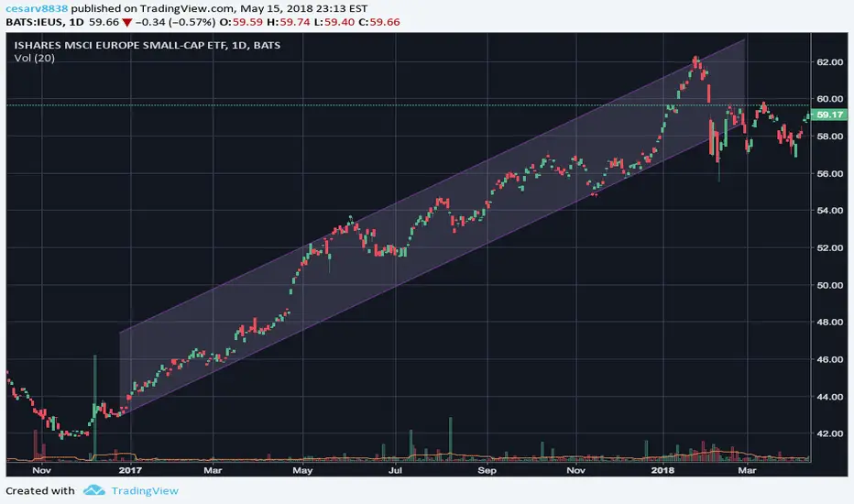Click the L:59.40 low price value
The height and width of the screenshot is (504, 854).
tap(334, 22)
